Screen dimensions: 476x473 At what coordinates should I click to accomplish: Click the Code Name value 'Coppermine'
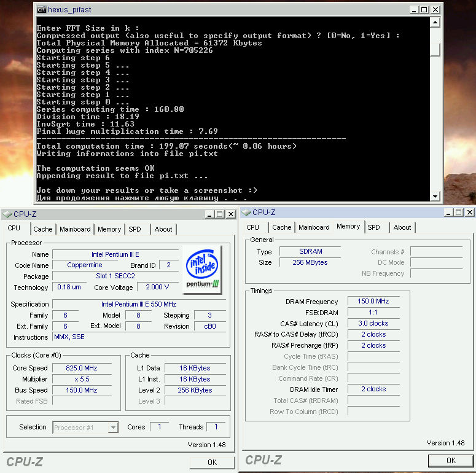pos(85,265)
